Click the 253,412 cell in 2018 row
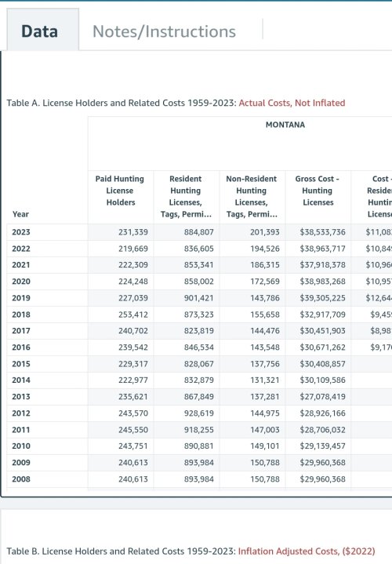392x564 pixels. tap(133, 315)
